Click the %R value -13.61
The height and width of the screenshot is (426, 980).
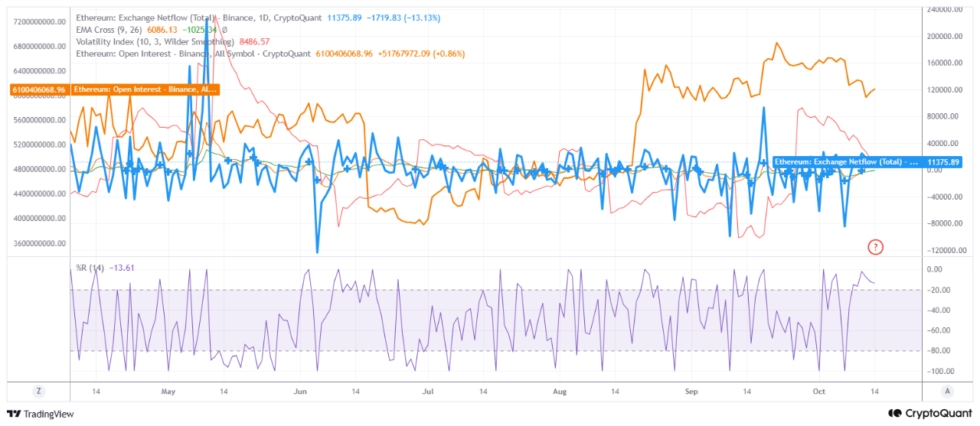[x=122, y=268]
